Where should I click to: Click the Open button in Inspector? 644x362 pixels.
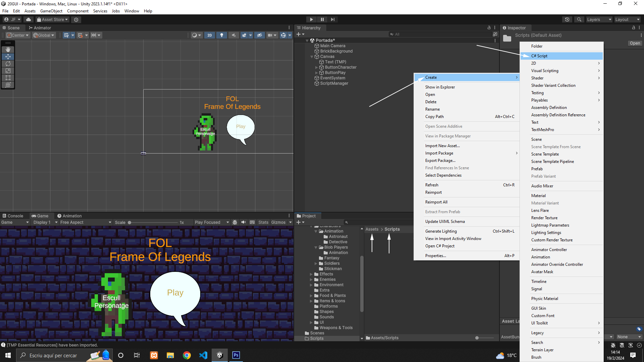(635, 43)
